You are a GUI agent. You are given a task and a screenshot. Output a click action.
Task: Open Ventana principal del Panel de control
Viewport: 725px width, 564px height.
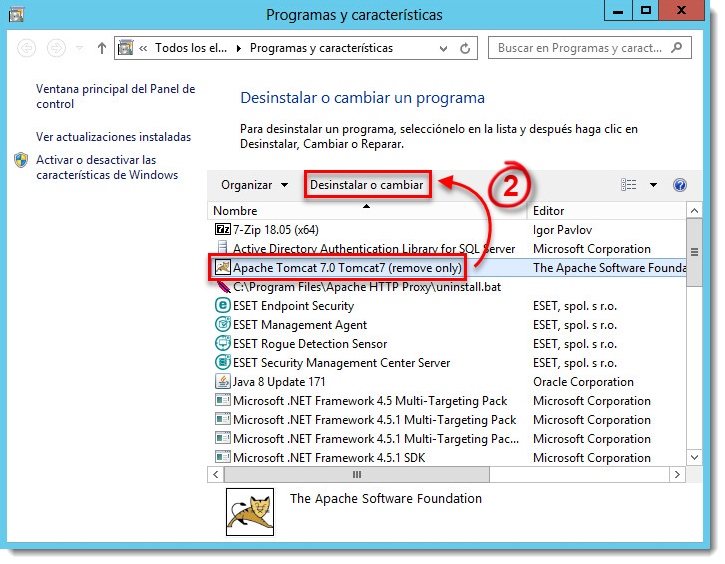(x=116, y=96)
